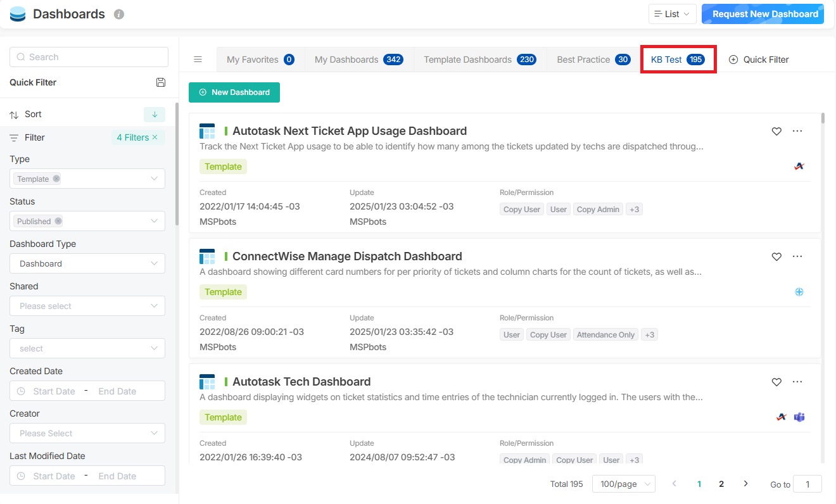The height and width of the screenshot is (504, 836).
Task: Save the quick filter with disk icon
Action: click(x=160, y=82)
